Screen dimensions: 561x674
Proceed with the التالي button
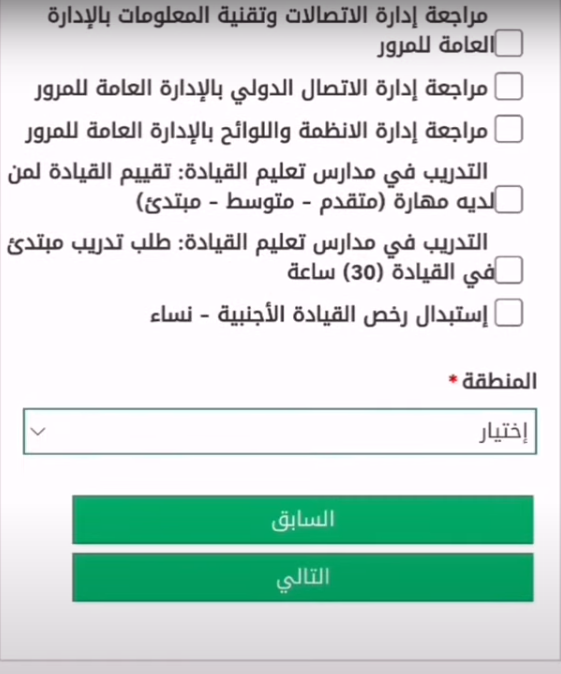[x=303, y=577]
